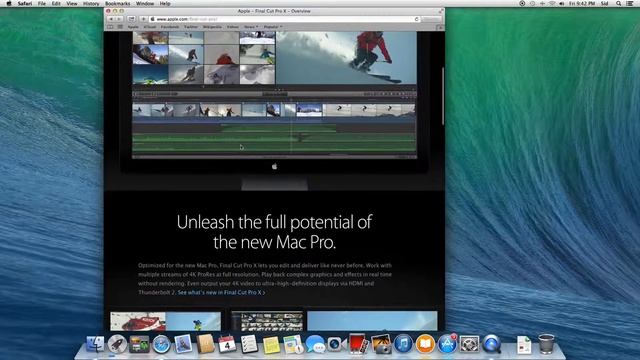Click the volume speaker icon in menu bar
Image resolution: width=640 pixels, height=360 pixels.
coord(562,3)
